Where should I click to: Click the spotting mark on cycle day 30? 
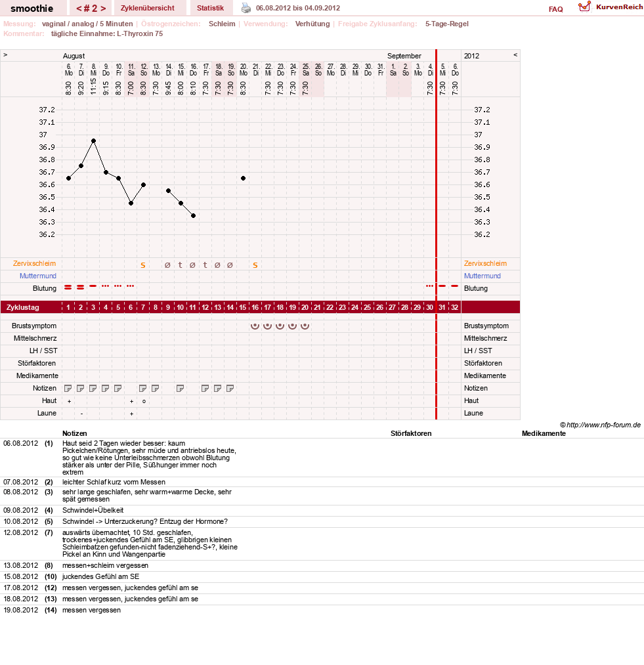pos(430,286)
